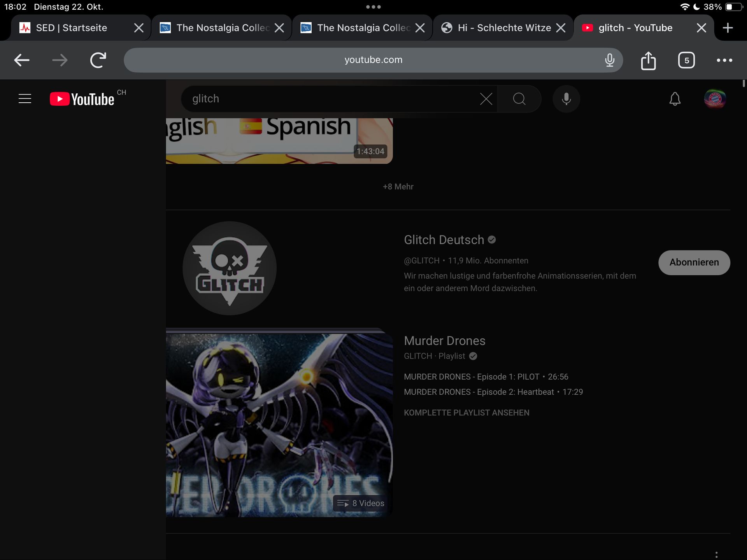Open three-dot options below the playlist
Screen dimensions: 747x560
point(716,555)
